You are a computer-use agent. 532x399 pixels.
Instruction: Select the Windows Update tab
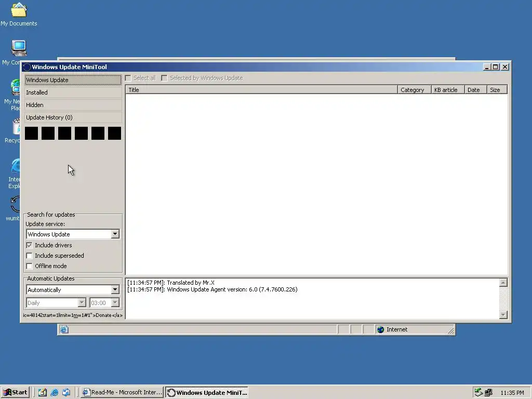[73, 80]
